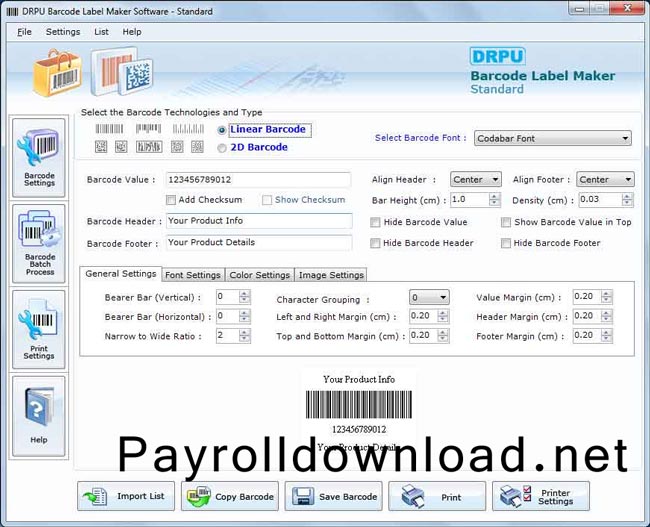Click the printer icon on Print button
Viewport: 650px width, 527px height.
click(x=413, y=496)
